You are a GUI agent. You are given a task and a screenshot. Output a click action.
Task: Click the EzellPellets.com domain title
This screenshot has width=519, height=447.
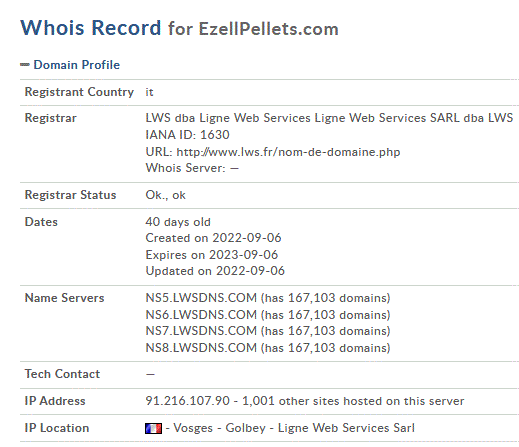coord(269,29)
